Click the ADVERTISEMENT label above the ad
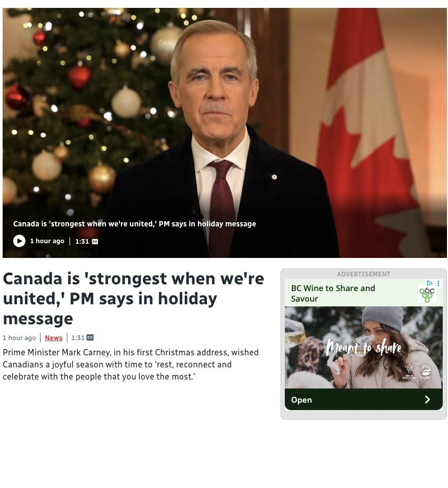This screenshot has height=488, width=448. 363,274
